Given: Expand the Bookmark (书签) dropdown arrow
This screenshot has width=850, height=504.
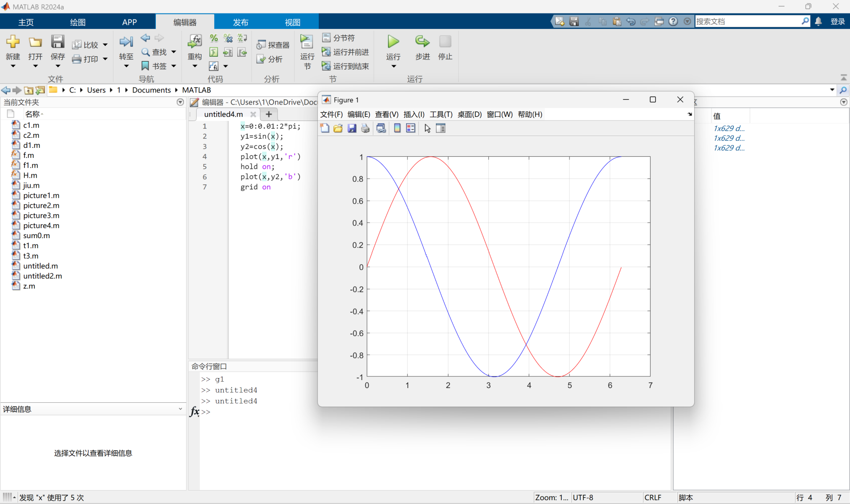Looking at the screenshot, I should click(x=174, y=66).
